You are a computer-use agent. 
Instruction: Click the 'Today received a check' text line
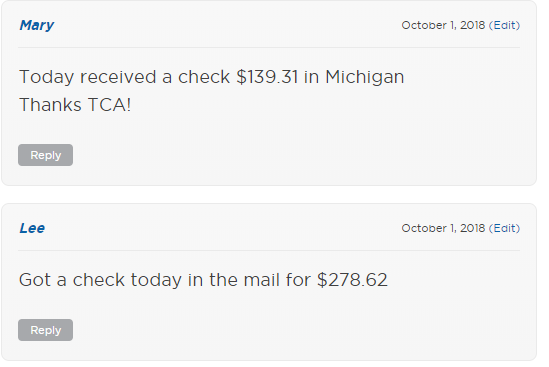211,77
